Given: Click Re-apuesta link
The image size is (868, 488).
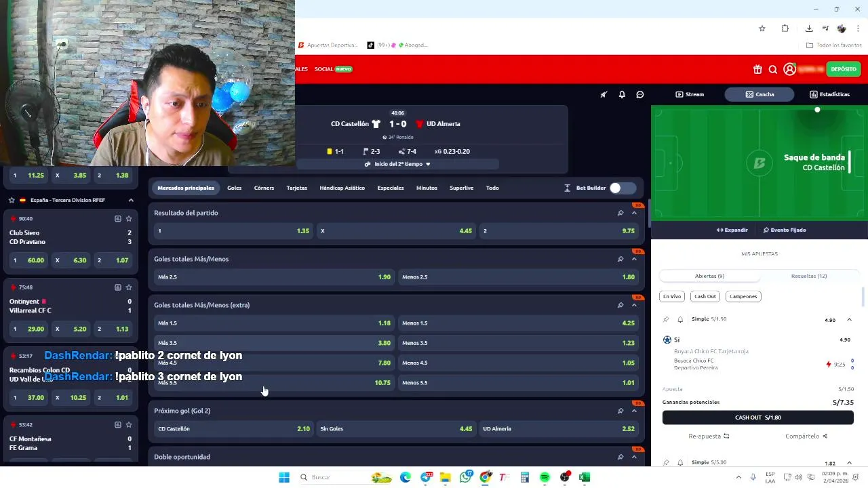Looking at the screenshot, I should 709,436.
